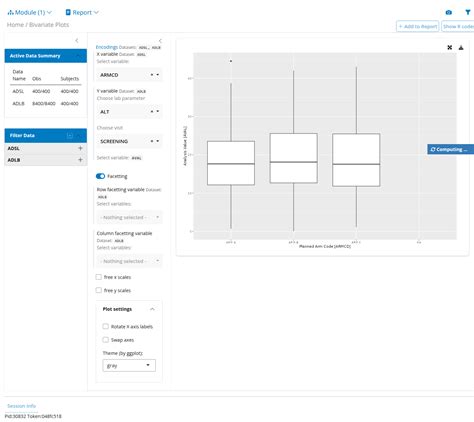Enable free x scales checkbox

[x=99, y=277]
